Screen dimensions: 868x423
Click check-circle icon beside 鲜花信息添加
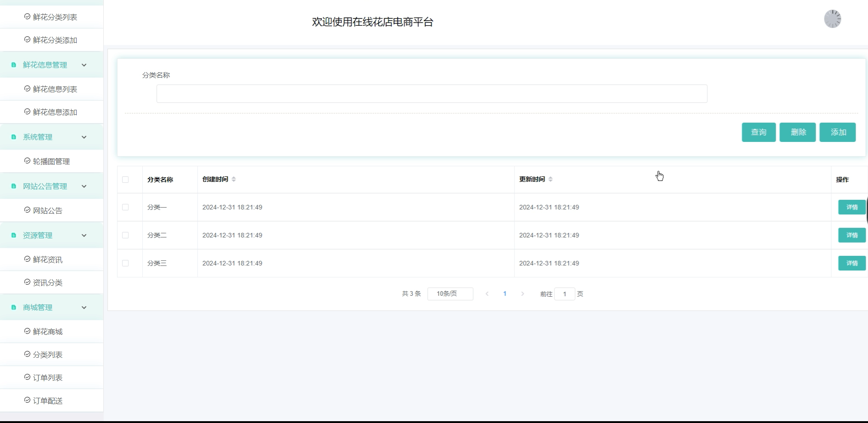click(x=27, y=112)
